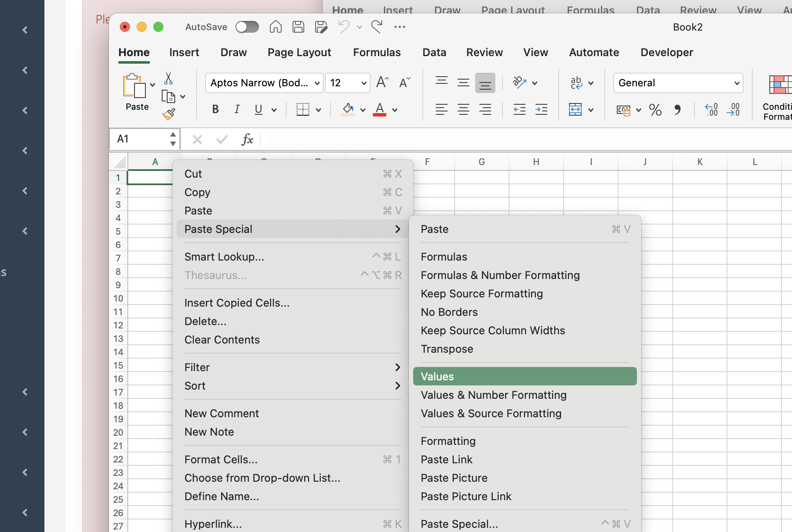Select Keep Source Formatting option
Screen dimensions: 792x532
click(x=525, y=293)
